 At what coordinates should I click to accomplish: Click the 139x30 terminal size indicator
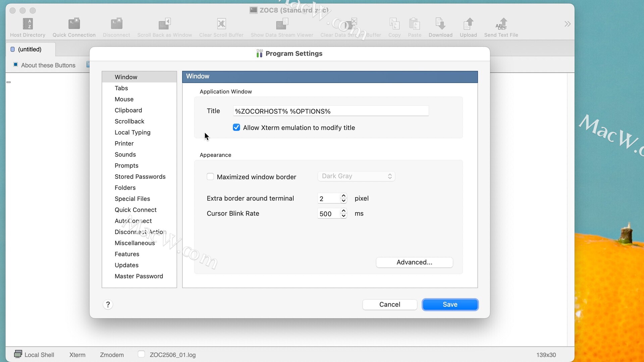click(546, 355)
